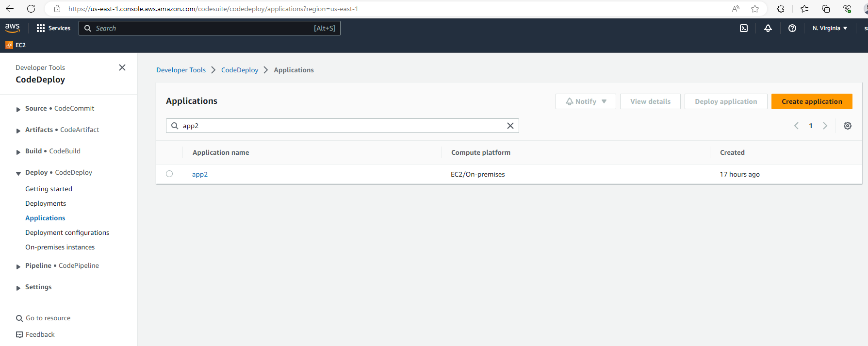868x346 pixels.
Task: Open AWS notifications bell
Action: (x=768, y=28)
